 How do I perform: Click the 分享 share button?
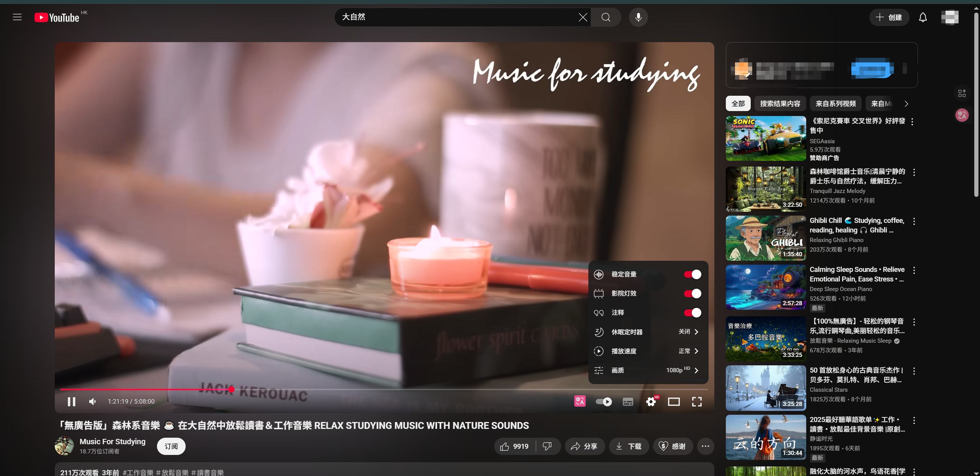tap(585, 446)
